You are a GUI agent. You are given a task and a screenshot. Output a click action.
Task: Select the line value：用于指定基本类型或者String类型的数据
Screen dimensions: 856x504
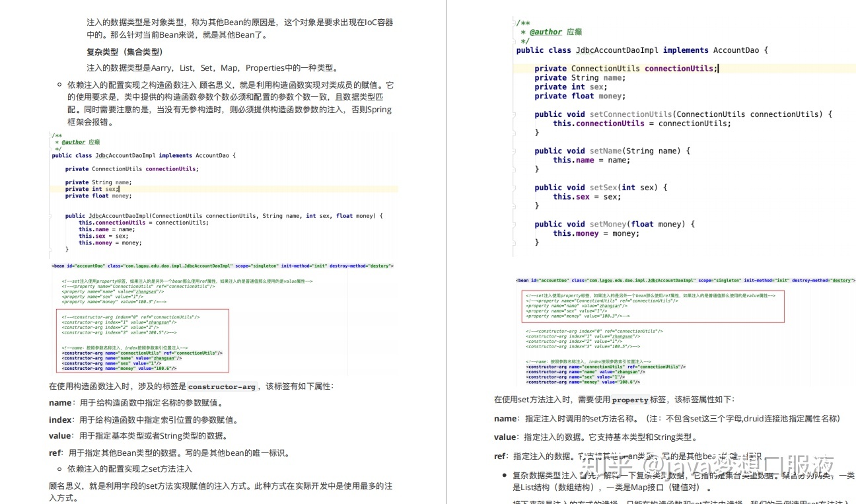(x=139, y=436)
